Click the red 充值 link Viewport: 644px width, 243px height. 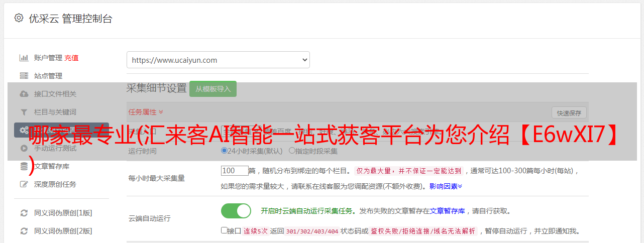coord(71,58)
